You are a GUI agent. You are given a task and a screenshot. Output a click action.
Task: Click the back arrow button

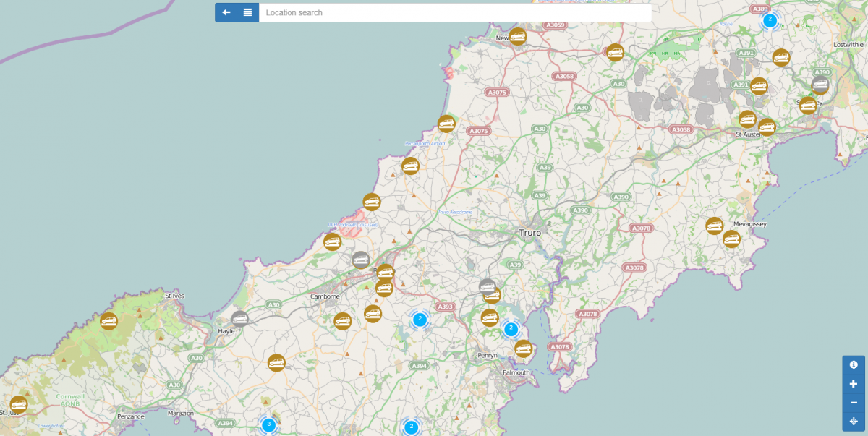click(x=226, y=12)
